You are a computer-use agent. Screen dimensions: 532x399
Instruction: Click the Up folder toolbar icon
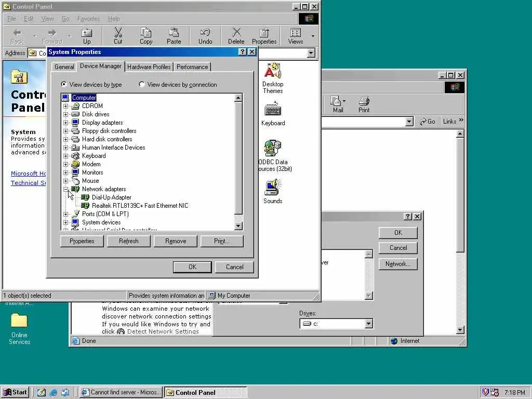pyautogui.click(x=87, y=36)
